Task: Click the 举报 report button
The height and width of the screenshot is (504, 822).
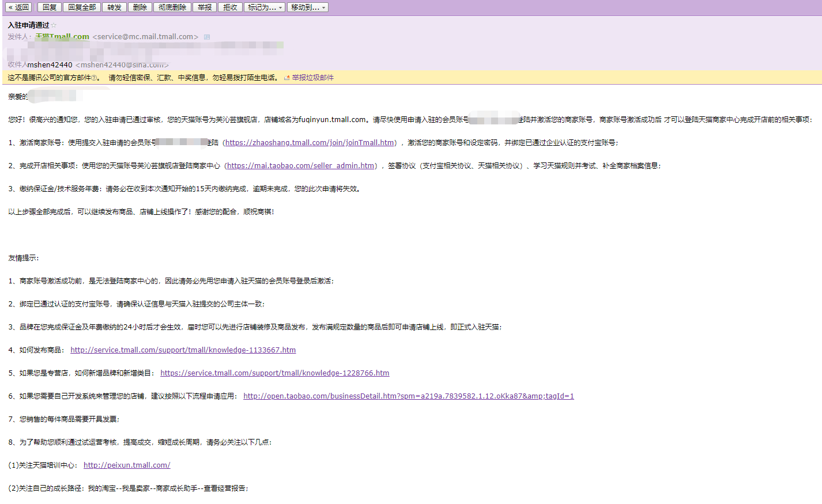Action: coord(205,7)
